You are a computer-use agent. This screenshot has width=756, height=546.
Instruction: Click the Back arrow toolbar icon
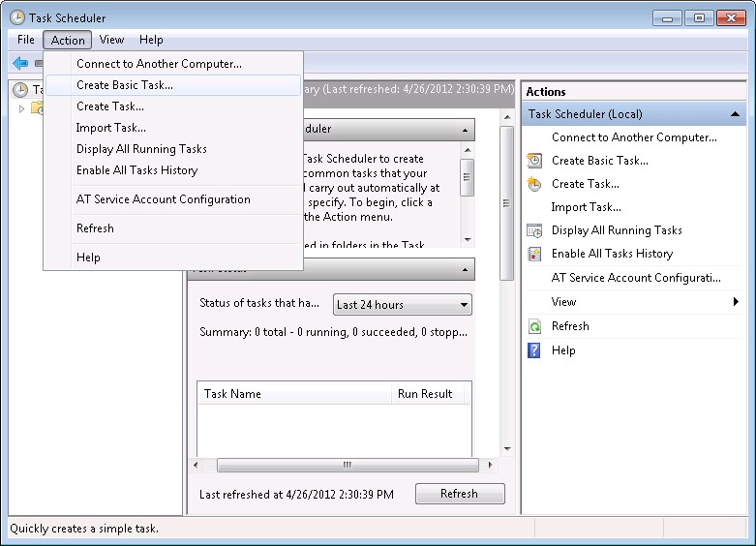point(20,63)
